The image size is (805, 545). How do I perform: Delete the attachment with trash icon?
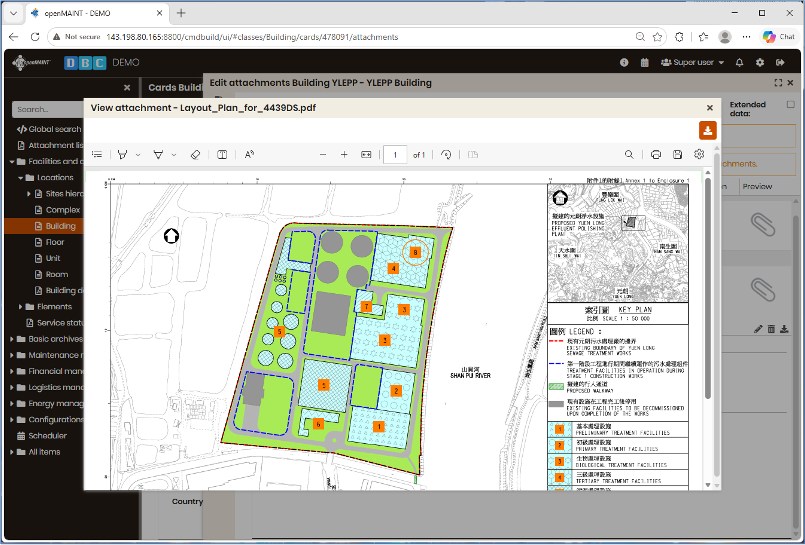[771, 329]
